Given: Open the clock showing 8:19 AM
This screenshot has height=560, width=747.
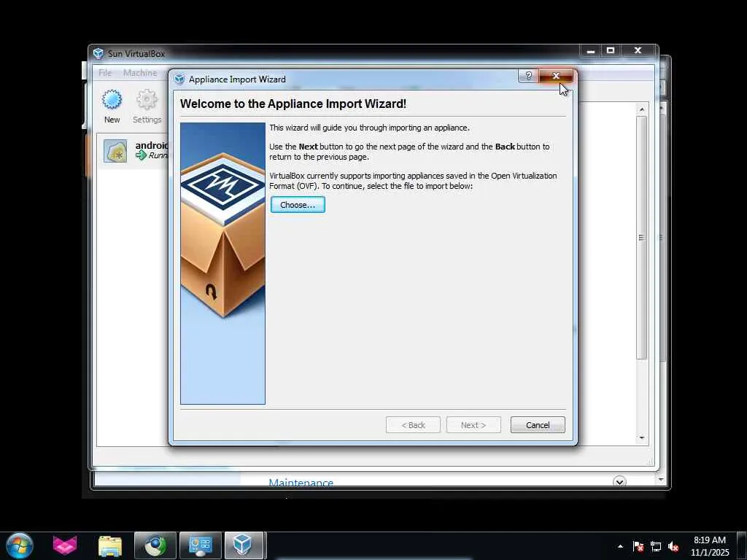Looking at the screenshot, I should (x=710, y=545).
